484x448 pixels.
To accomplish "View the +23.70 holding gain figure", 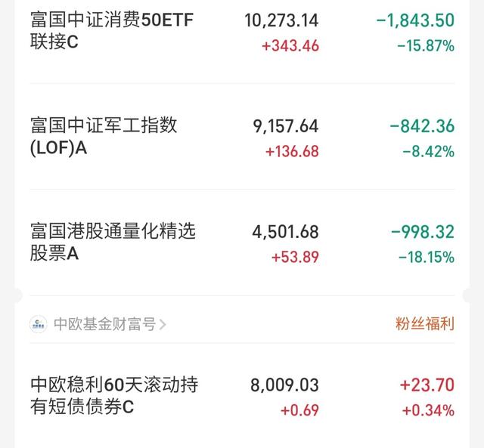I will tap(427, 385).
